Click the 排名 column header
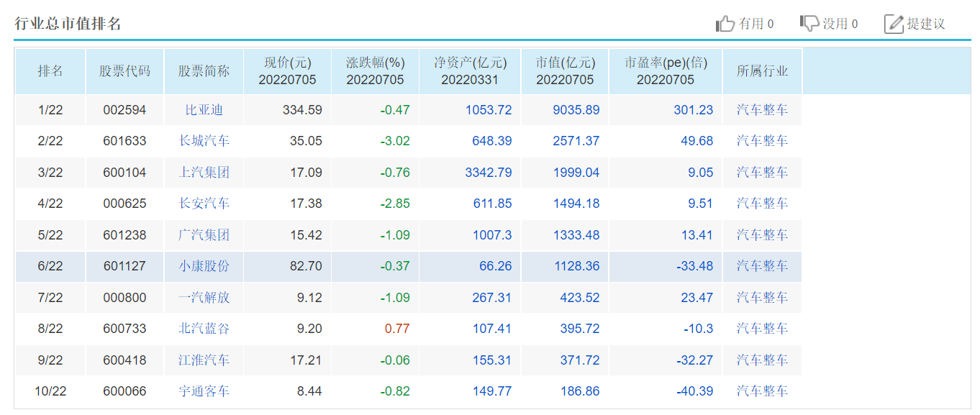 (x=50, y=71)
